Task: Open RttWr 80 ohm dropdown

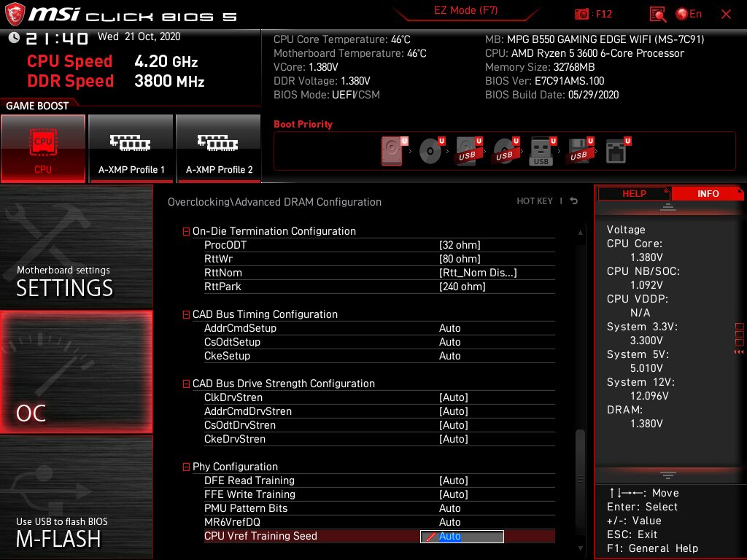Action: (460, 259)
